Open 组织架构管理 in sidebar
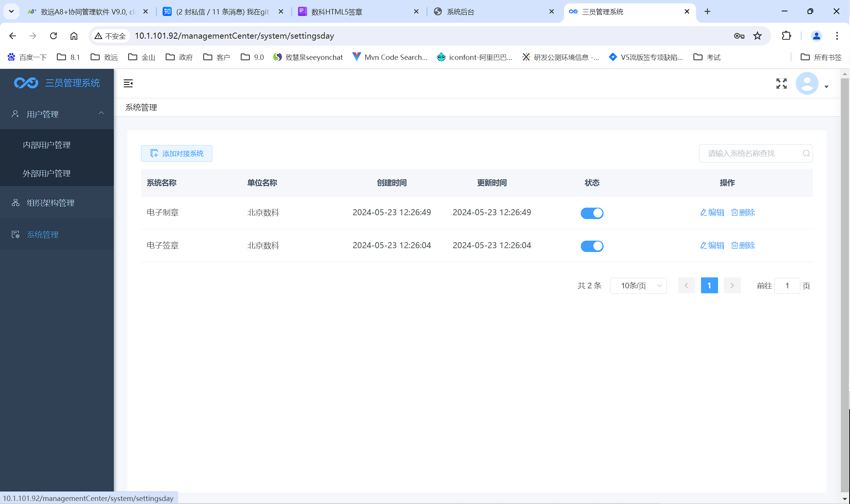This screenshot has width=850, height=504. tap(50, 203)
